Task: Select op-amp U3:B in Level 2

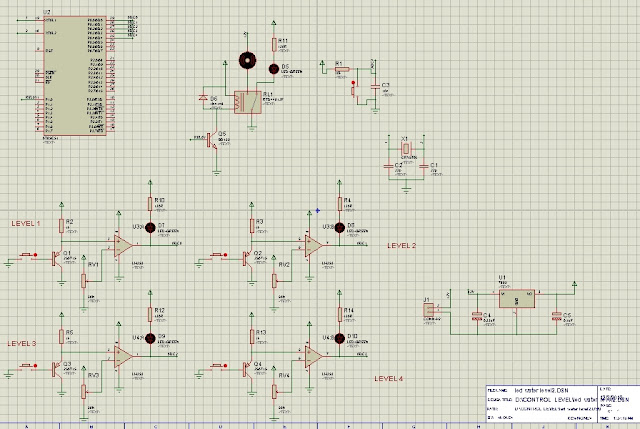Action: pos(313,246)
